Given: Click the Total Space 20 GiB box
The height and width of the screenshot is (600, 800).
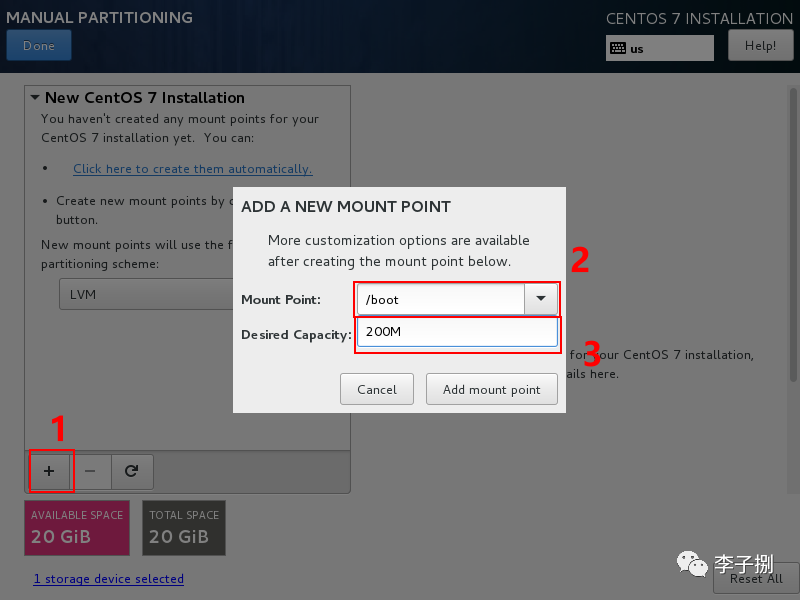Looking at the screenshot, I should point(184,528).
